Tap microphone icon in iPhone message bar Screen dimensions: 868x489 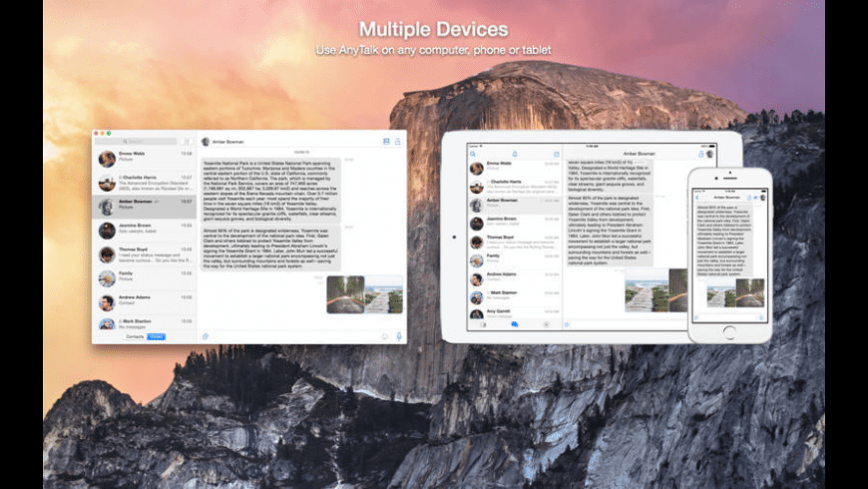click(762, 317)
